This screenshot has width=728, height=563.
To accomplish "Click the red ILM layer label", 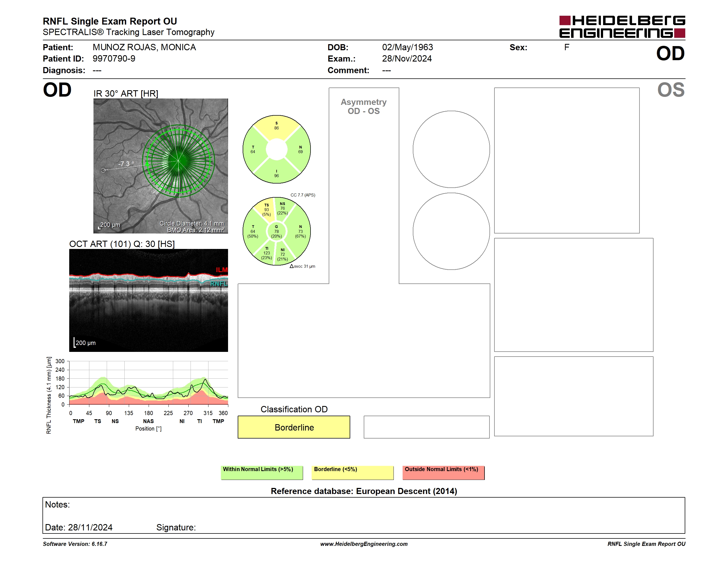I will [x=221, y=270].
